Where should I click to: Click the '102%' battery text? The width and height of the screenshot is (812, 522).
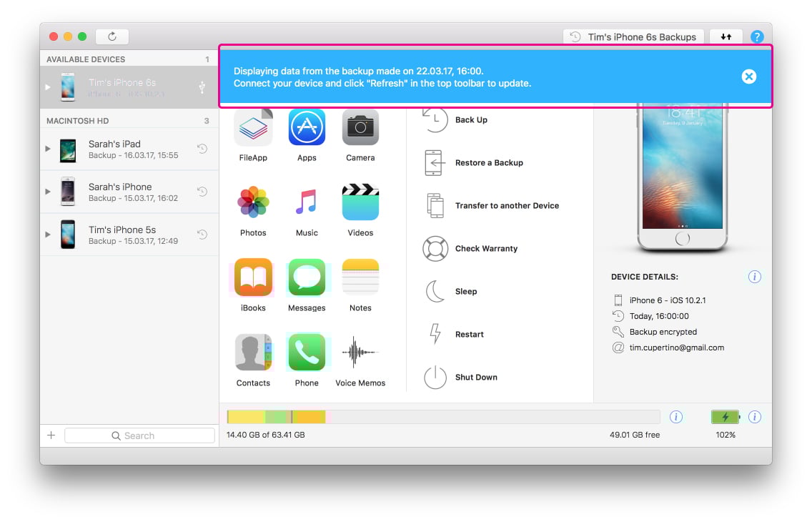click(725, 435)
